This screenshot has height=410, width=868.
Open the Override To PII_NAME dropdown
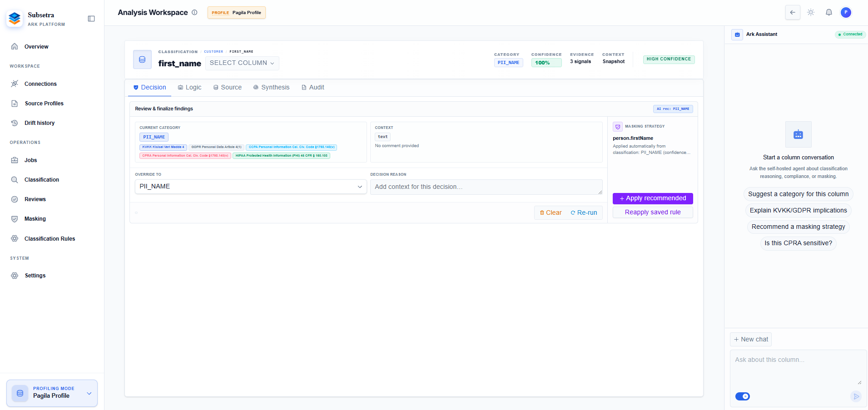(251, 187)
